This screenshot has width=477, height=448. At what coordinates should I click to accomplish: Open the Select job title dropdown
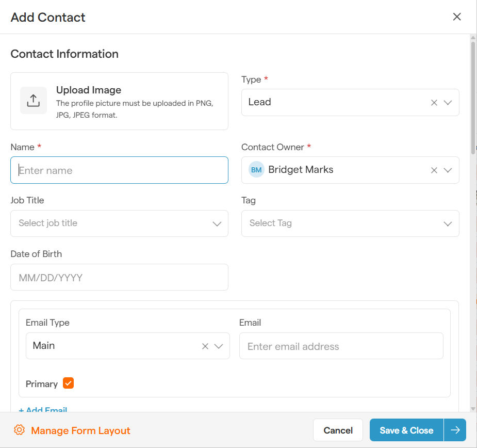(x=217, y=224)
